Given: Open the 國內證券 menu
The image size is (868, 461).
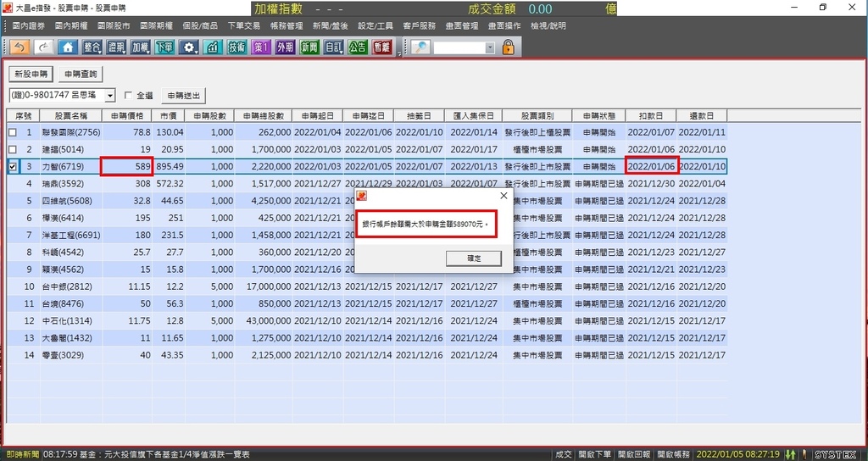Looking at the screenshot, I should 29,25.
